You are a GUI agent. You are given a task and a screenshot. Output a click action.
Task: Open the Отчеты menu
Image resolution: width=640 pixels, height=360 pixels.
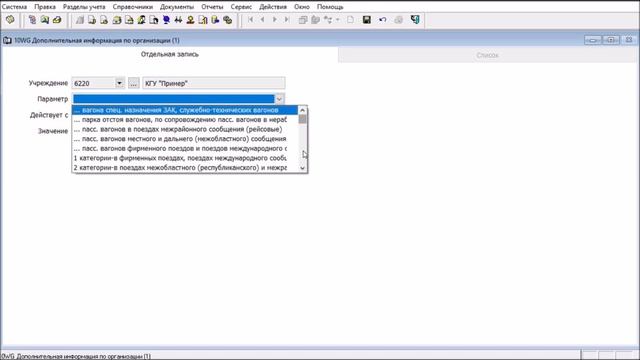(212, 7)
